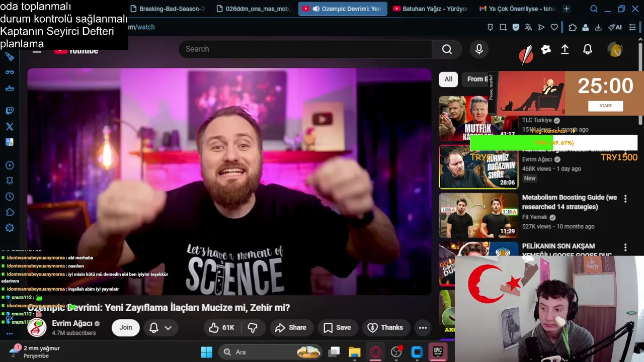Viewport: 644px width, 362px height.
Task: Switch to the Gmail Ya Çok Önemliyse tab
Action: [518, 9]
